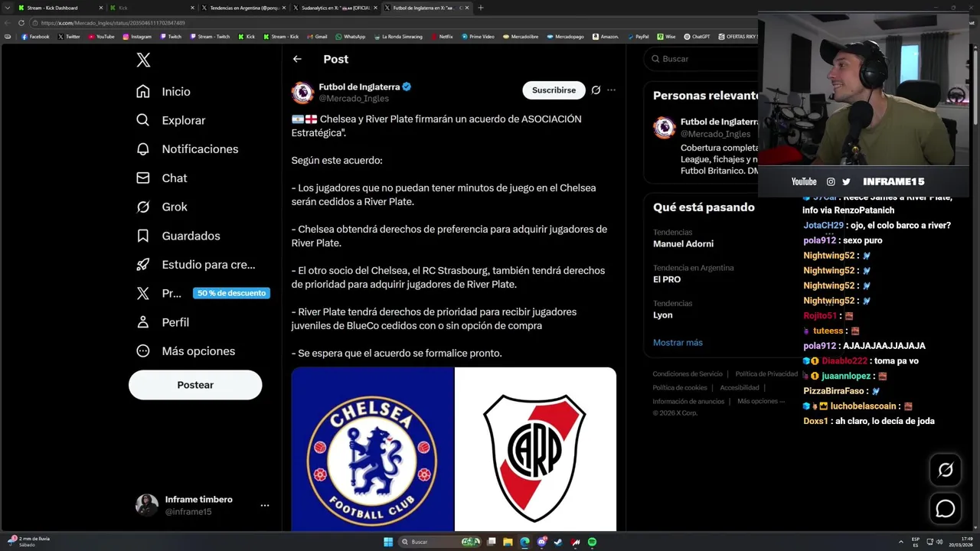Viewport: 980px width, 551px height.
Task: Click the Grok icon on the post header
Action: 596,90
